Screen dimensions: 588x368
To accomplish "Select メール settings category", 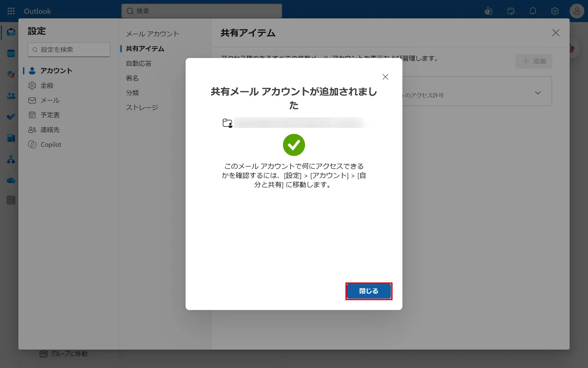I will pyautogui.click(x=44, y=100).
